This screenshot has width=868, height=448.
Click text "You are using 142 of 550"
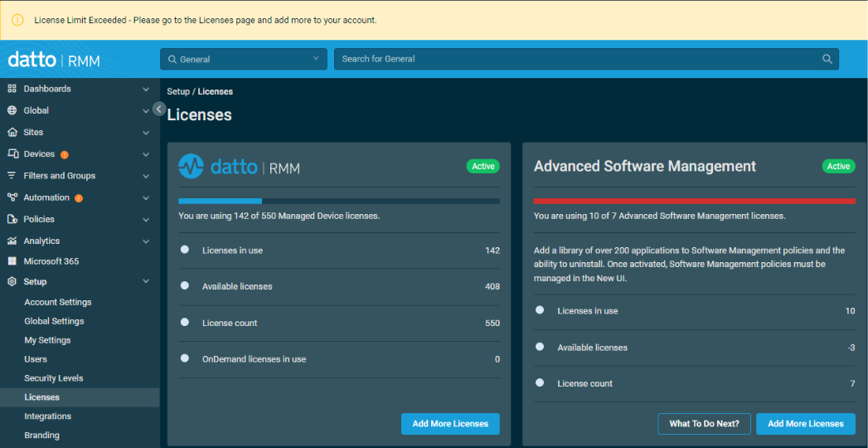tap(225, 216)
